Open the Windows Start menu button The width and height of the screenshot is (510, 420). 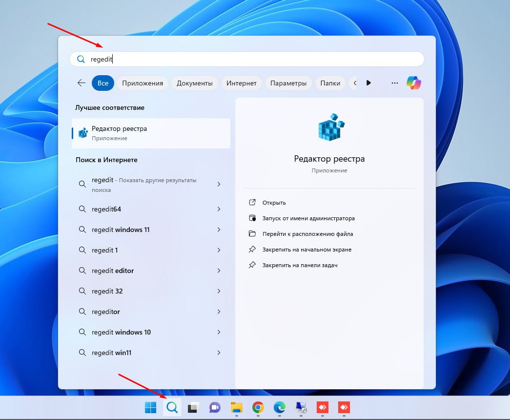pyautogui.click(x=150, y=407)
